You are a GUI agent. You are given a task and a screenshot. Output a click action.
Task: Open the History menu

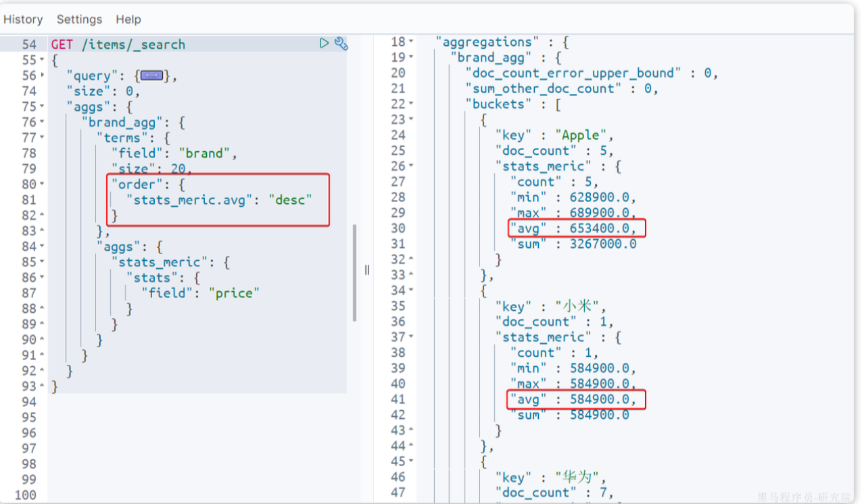(23, 20)
